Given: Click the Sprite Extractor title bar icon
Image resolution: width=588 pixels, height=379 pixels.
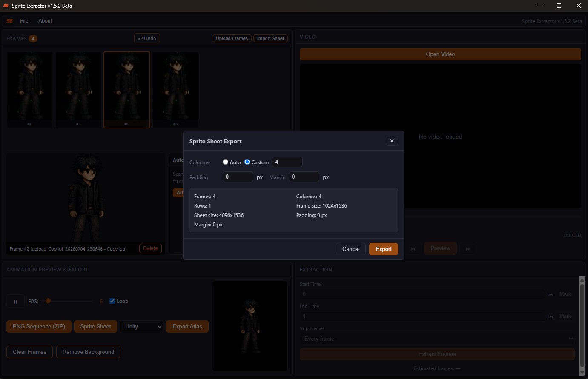Looking at the screenshot, I should (6, 6).
